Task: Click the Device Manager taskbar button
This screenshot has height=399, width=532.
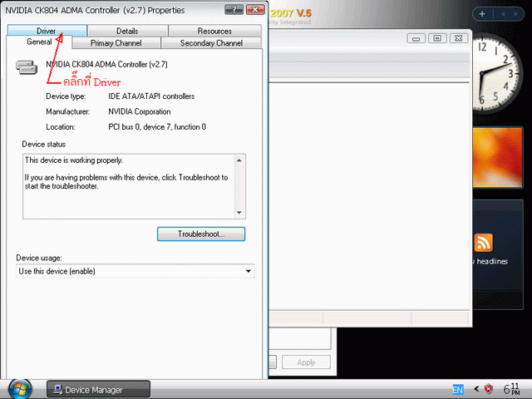Action: pos(98,390)
